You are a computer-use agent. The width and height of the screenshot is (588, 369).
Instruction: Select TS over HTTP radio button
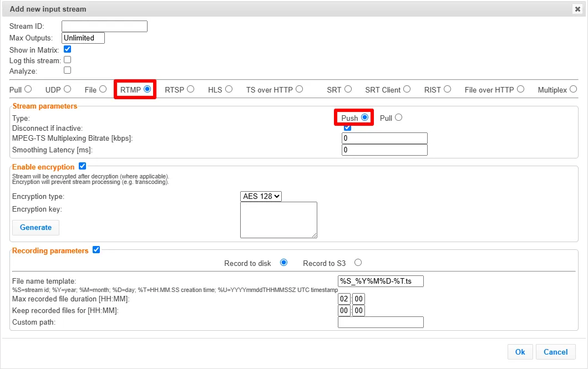tap(299, 89)
